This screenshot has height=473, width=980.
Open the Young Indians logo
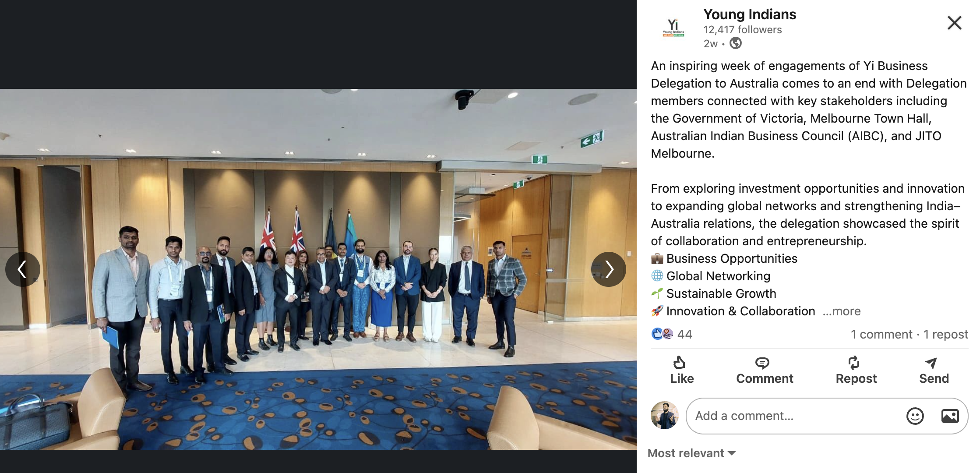(x=673, y=27)
